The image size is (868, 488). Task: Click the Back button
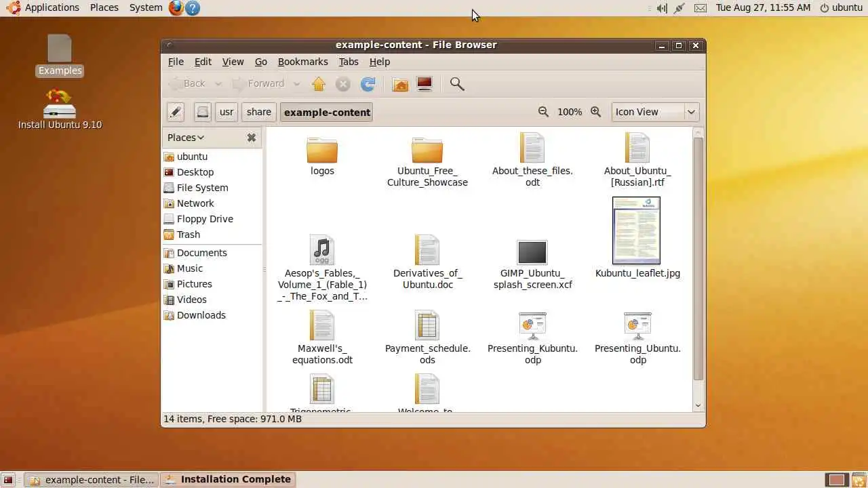click(x=187, y=84)
